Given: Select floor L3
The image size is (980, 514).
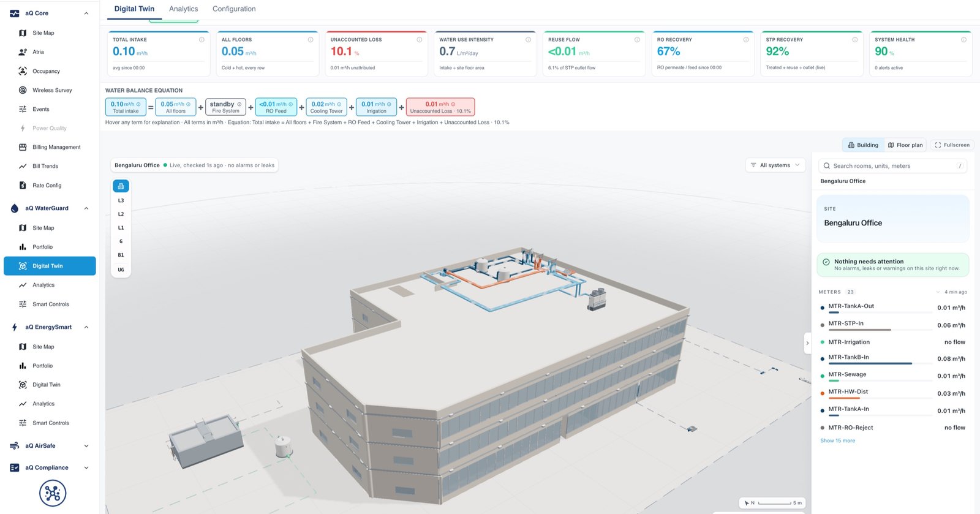Looking at the screenshot, I should pos(121,201).
